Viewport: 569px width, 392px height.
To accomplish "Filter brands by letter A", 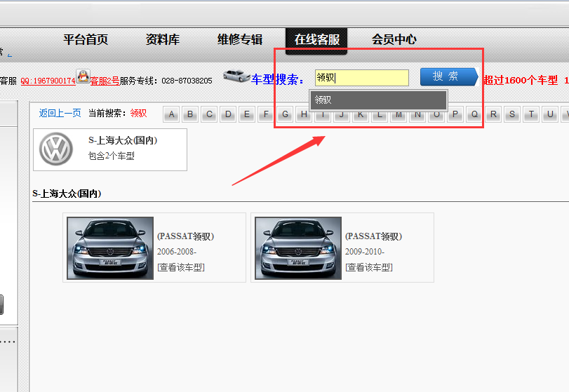I will (171, 114).
